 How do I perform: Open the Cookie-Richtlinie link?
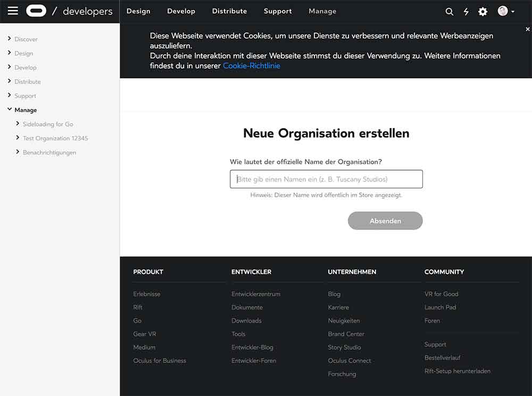coord(251,66)
